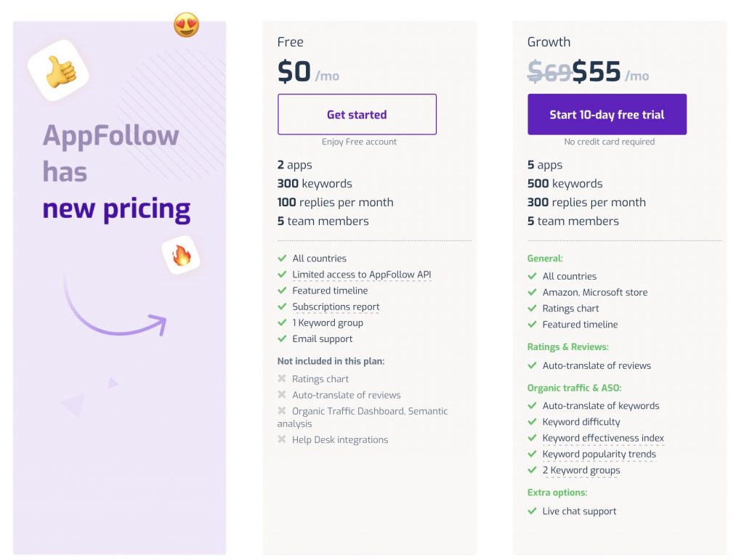The height and width of the screenshot is (560, 744).
Task: Click the Growth plan $55 price
Action: [597, 72]
